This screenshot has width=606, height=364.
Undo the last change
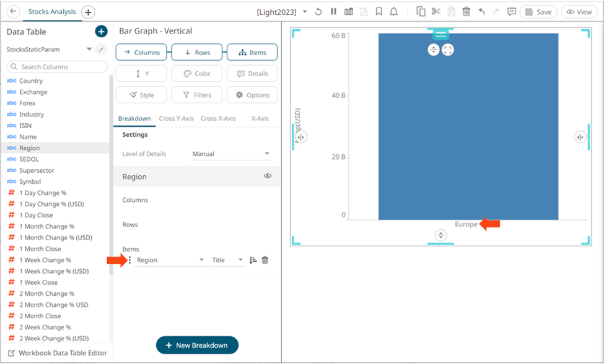[x=481, y=11]
